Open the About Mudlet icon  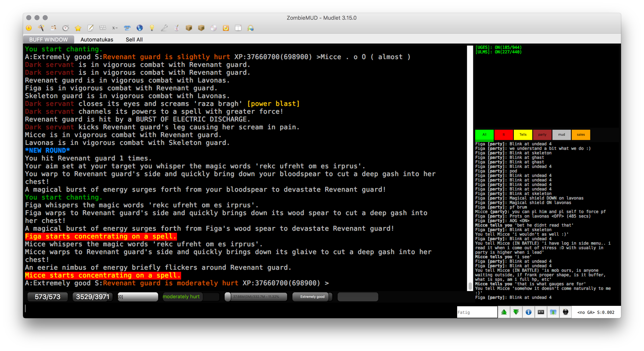pyautogui.click(x=251, y=28)
